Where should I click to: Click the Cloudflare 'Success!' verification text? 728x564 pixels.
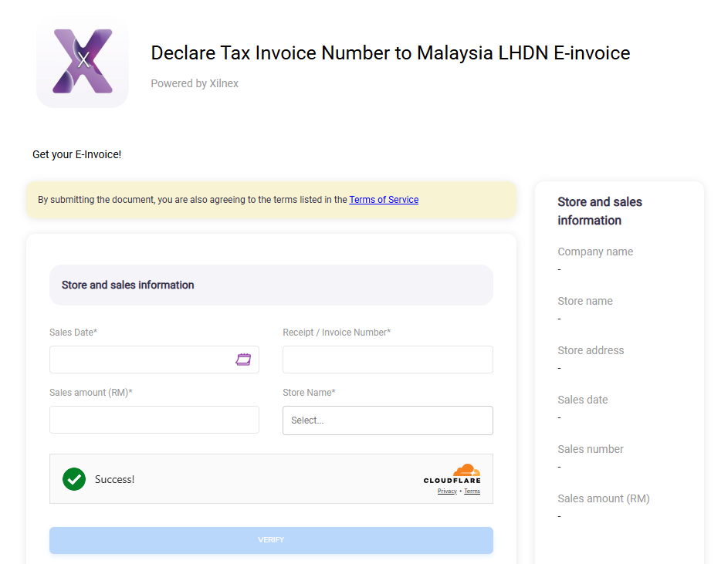click(114, 479)
